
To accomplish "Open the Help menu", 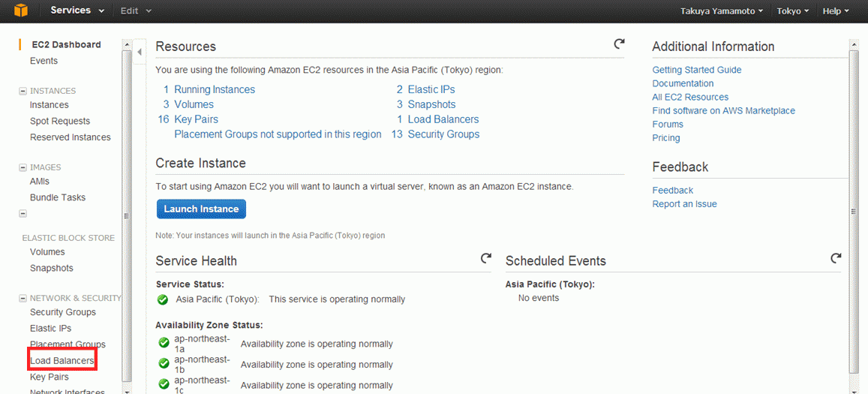I will tap(835, 11).
